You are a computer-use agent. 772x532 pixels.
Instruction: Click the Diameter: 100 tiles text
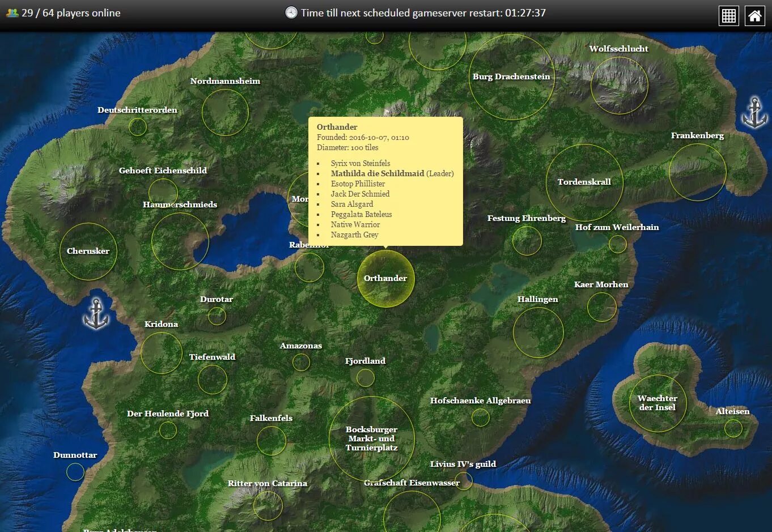point(347,147)
